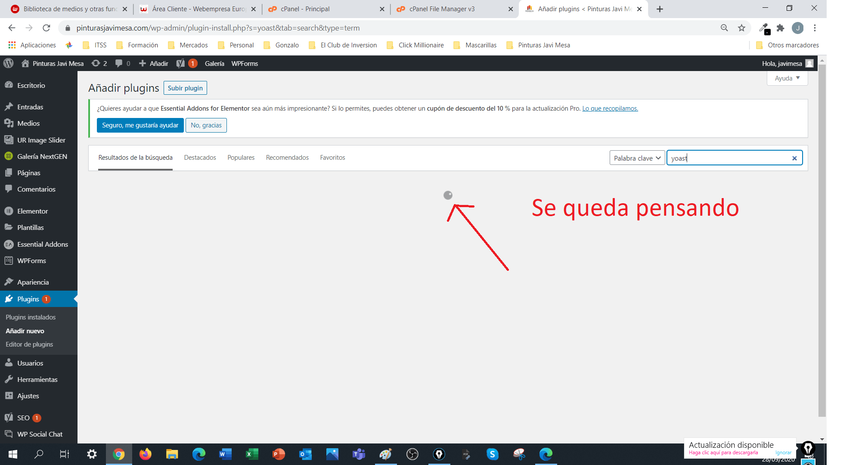Open the Formación bookmarks folder
The image size is (868, 465).
point(137,45)
